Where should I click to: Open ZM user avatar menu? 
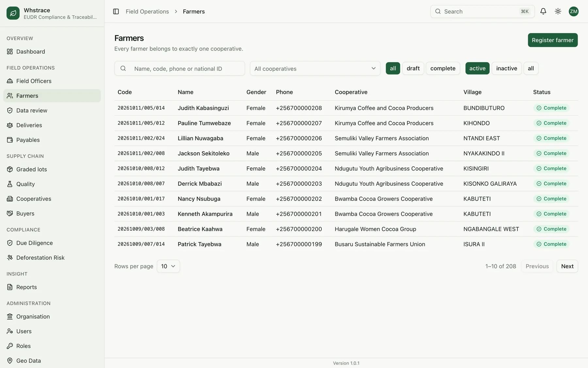point(574,11)
